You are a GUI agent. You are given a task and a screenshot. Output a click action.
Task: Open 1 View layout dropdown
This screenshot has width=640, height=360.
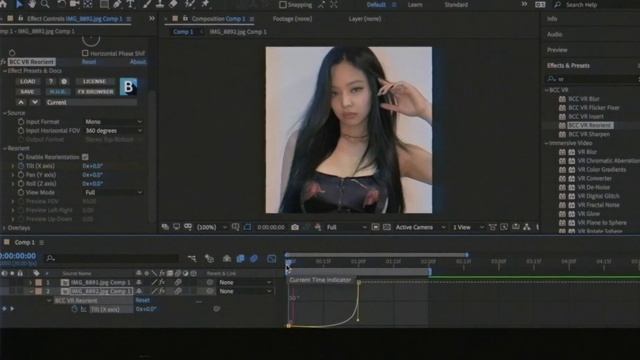point(468,227)
